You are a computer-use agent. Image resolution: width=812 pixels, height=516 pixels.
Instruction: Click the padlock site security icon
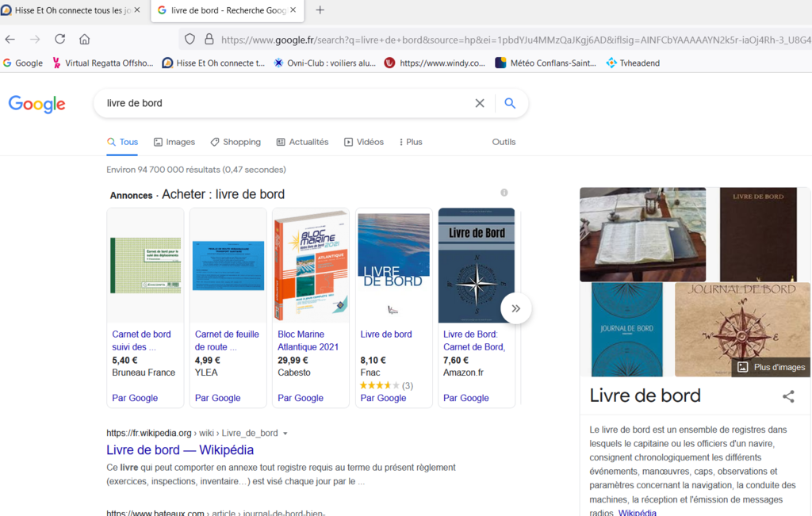click(209, 40)
